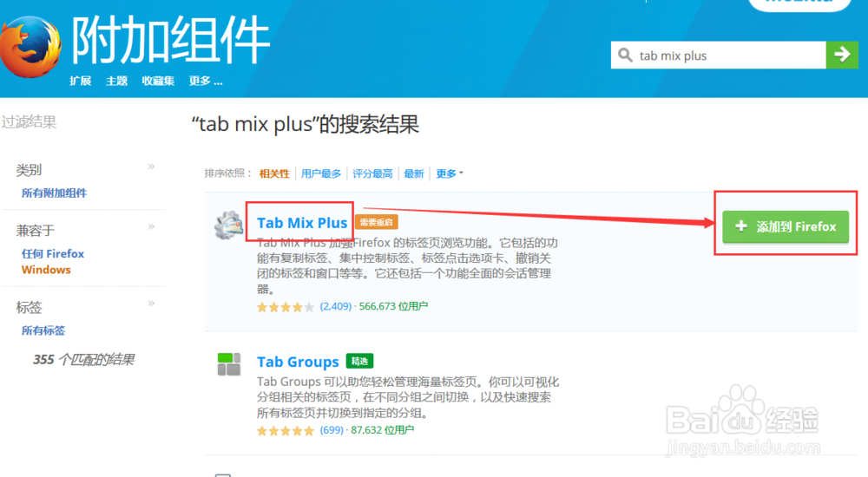Image resolution: width=868 pixels, height=477 pixels.
Task: Select 所有标签 tag filter
Action: tap(43, 330)
